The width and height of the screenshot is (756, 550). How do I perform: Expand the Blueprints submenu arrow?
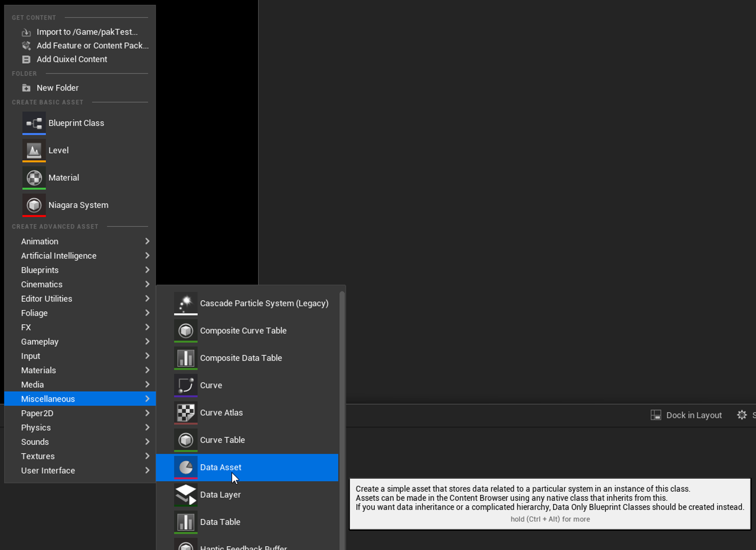coord(147,270)
